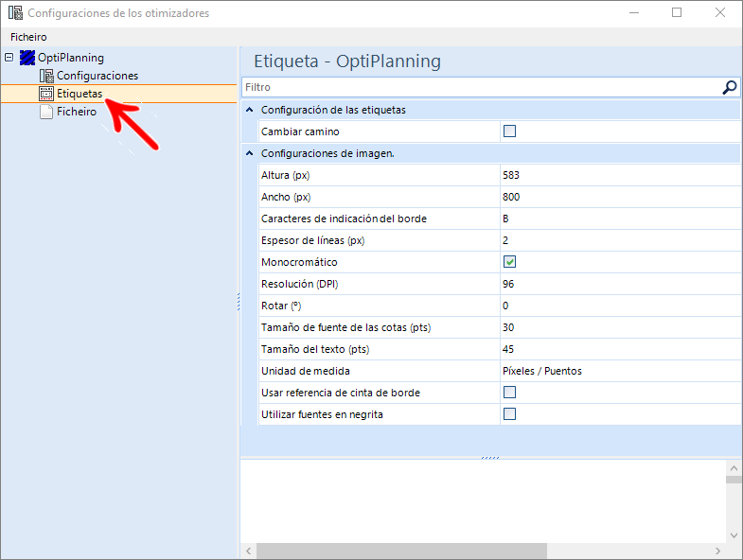Screen dimensions: 743x560
Task: Click the Ficheiro blank page icon
Action: click(46, 112)
